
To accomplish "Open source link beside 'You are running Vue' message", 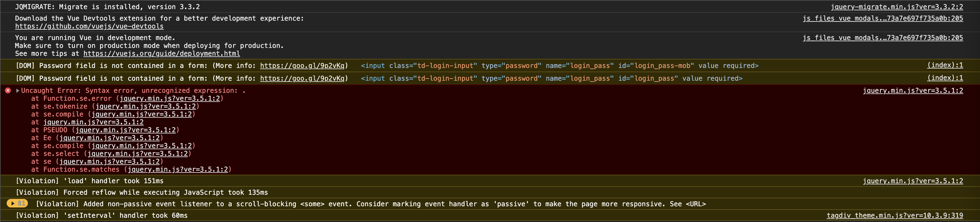I will click(x=883, y=38).
